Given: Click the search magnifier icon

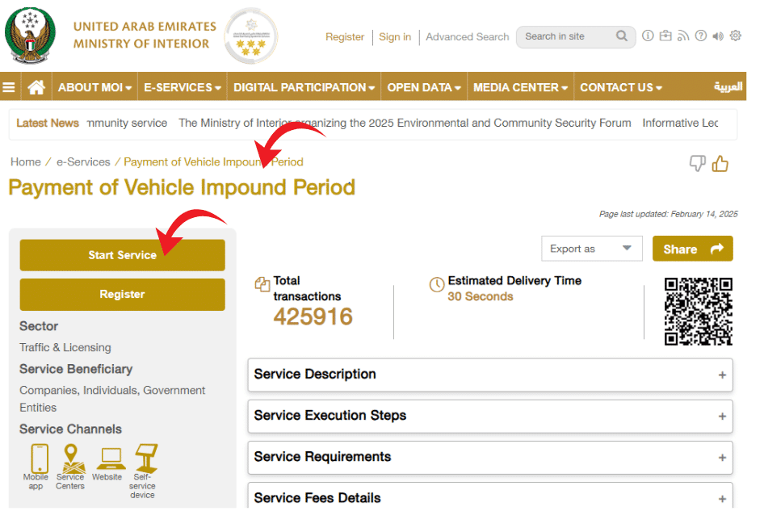Looking at the screenshot, I should (x=622, y=36).
